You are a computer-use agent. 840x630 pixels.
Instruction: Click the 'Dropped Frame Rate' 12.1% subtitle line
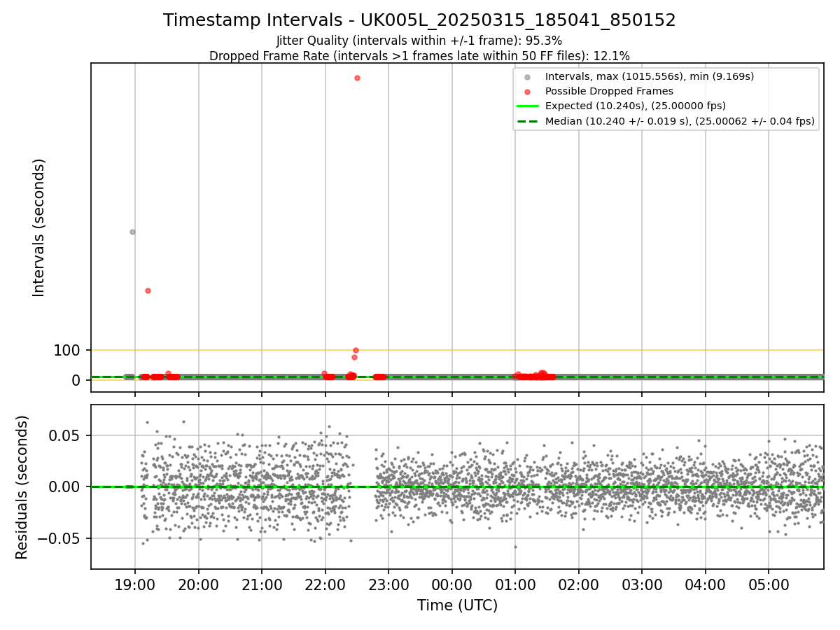tap(419, 56)
